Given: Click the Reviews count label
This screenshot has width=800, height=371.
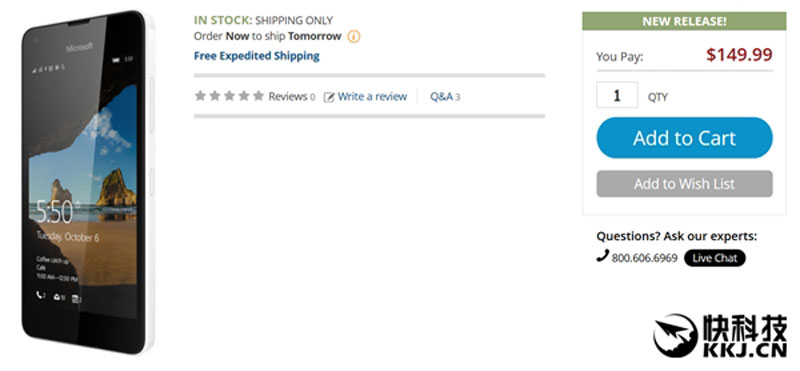Looking at the screenshot, I should pyautogui.click(x=292, y=96).
